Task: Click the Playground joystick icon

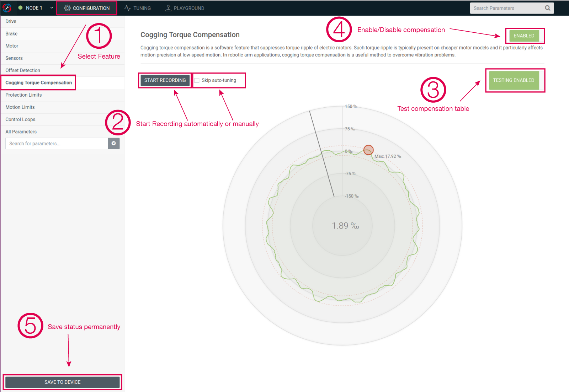Action: (168, 8)
